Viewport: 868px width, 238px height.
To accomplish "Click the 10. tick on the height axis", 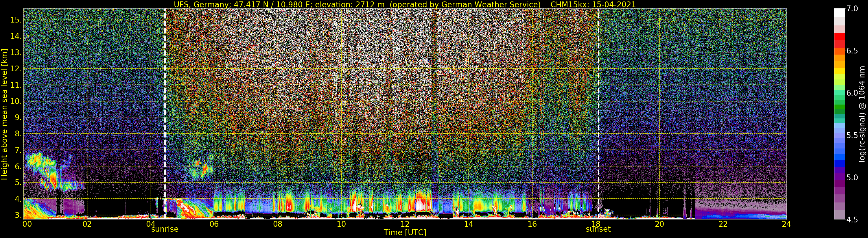I will pyautogui.click(x=16, y=101).
